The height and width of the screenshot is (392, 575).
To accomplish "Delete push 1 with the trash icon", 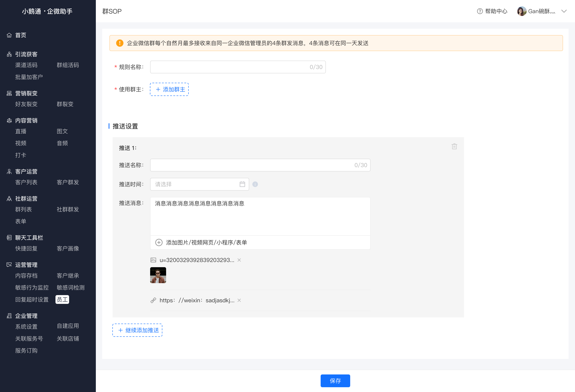I will click(x=454, y=146).
